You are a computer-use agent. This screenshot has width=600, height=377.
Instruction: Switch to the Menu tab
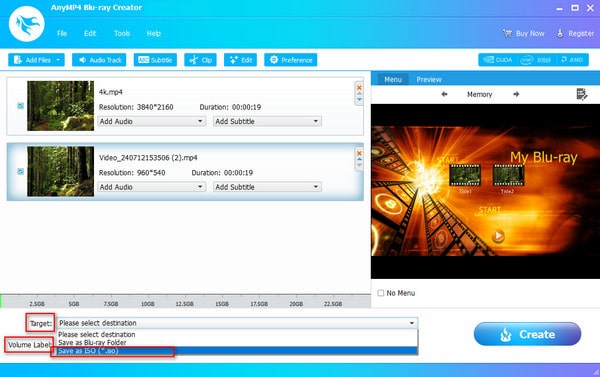tap(393, 79)
